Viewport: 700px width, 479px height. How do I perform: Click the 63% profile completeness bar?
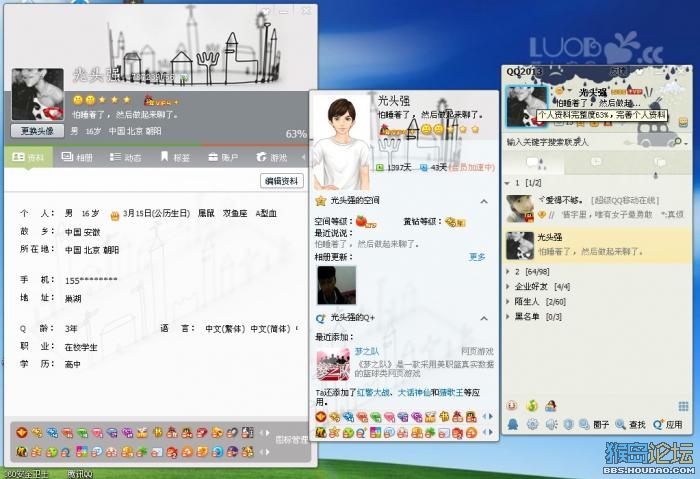[156, 145]
